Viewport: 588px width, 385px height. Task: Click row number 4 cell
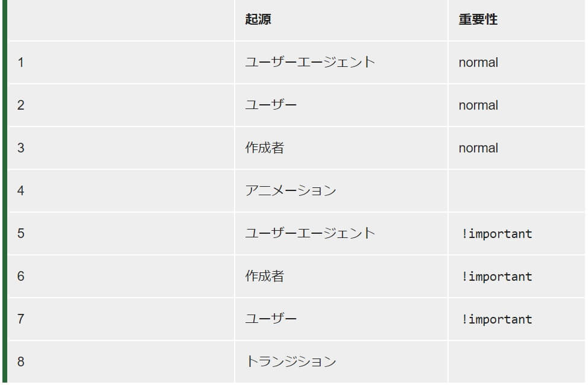click(21, 190)
